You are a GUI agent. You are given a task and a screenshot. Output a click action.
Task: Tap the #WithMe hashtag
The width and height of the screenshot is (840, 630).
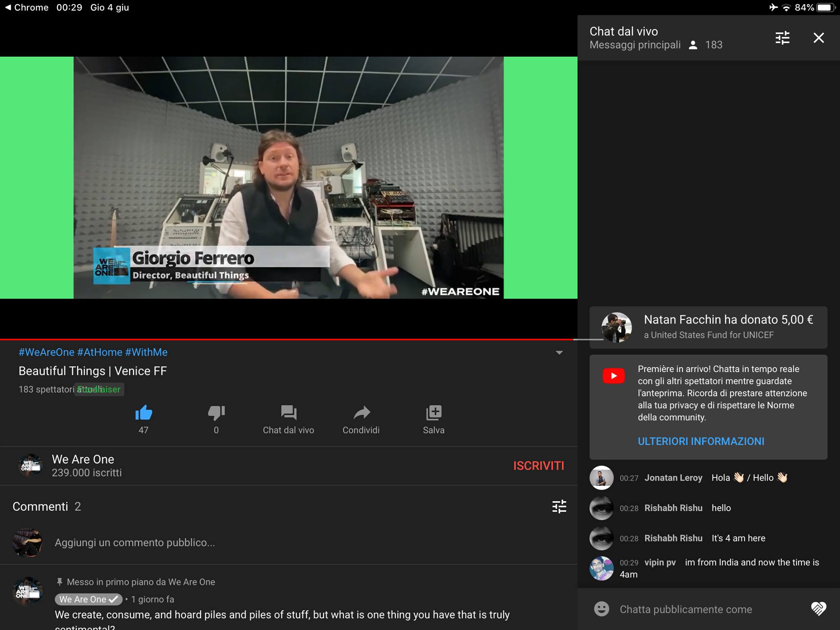[146, 352]
